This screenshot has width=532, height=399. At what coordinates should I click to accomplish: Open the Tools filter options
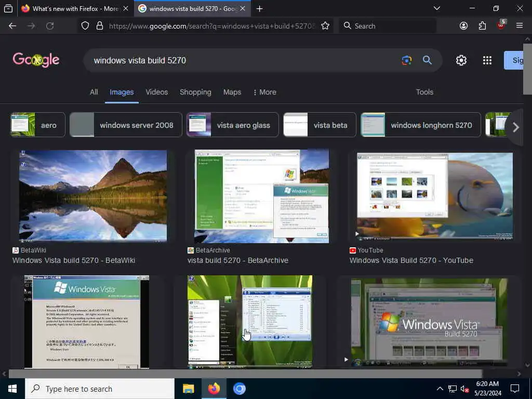(x=424, y=92)
